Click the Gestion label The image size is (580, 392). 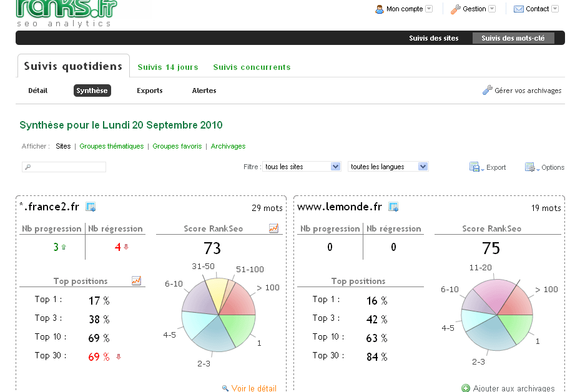[474, 9]
